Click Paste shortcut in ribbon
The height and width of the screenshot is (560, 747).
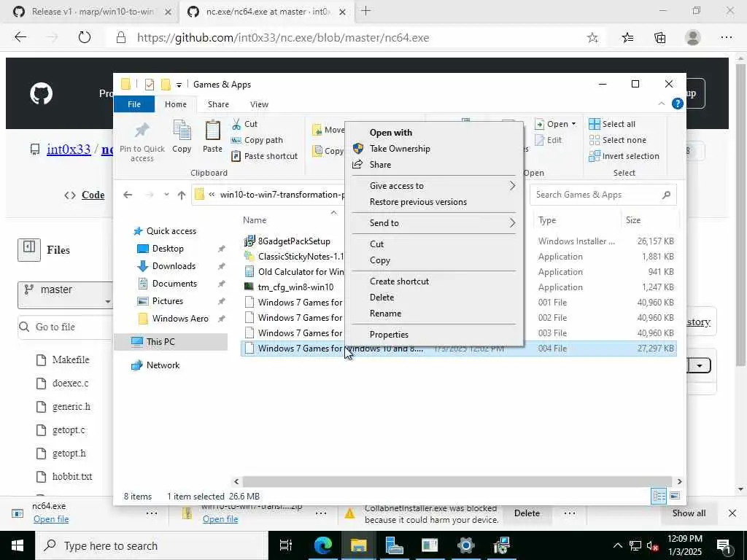pyautogui.click(x=265, y=156)
